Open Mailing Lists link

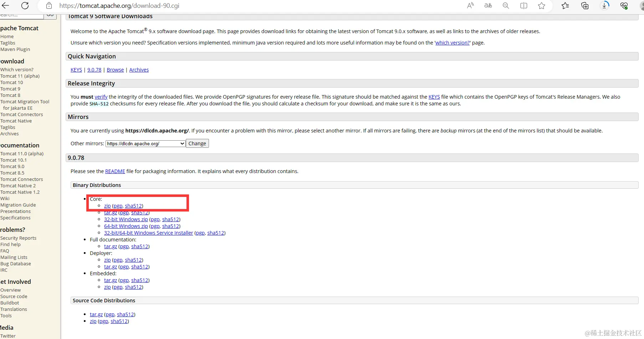click(14, 257)
